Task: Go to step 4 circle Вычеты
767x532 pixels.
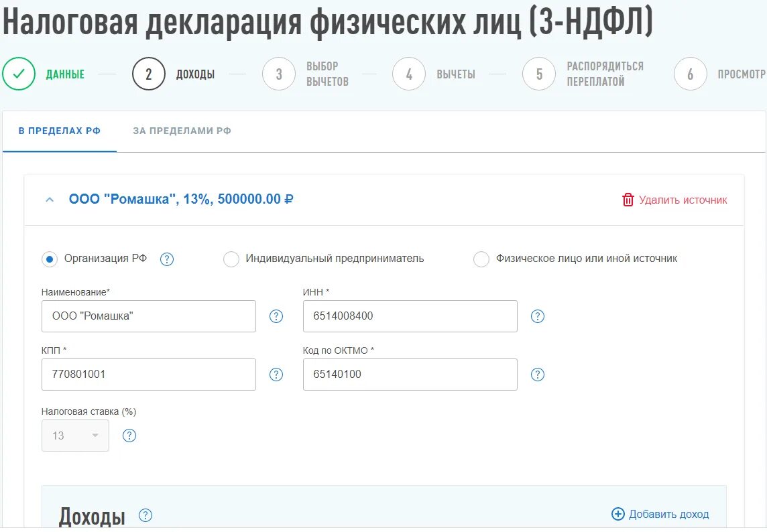Action: (x=409, y=74)
